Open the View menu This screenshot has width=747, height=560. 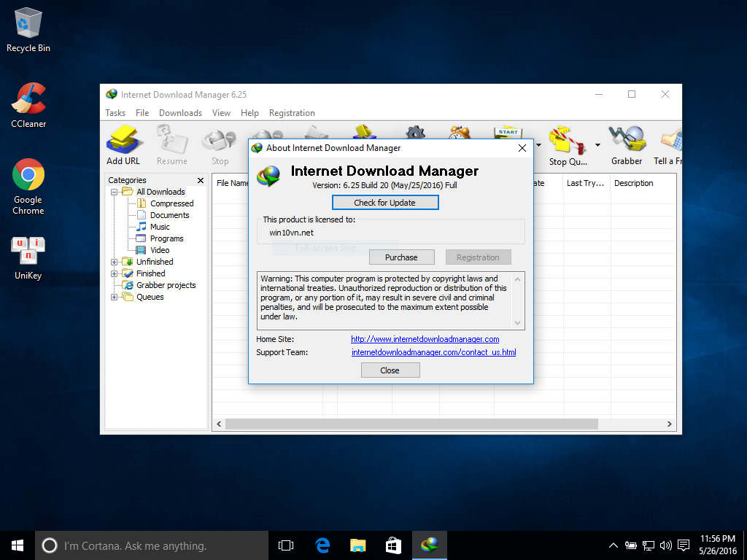[x=221, y=113]
